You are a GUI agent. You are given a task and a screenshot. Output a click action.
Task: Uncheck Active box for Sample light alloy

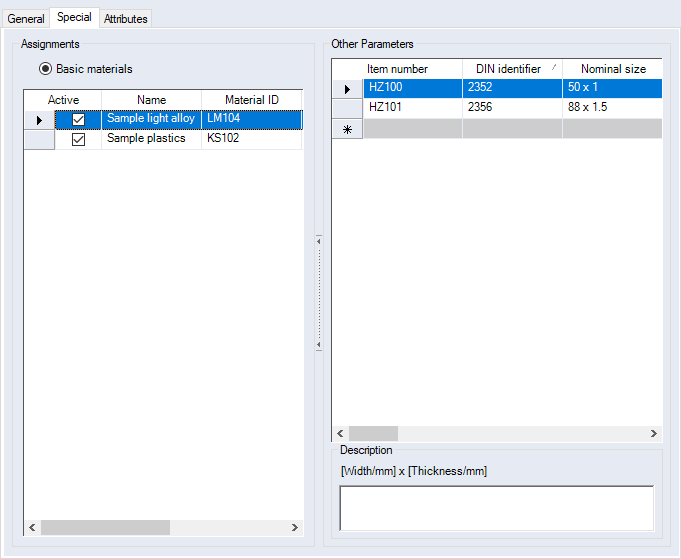(x=78, y=119)
